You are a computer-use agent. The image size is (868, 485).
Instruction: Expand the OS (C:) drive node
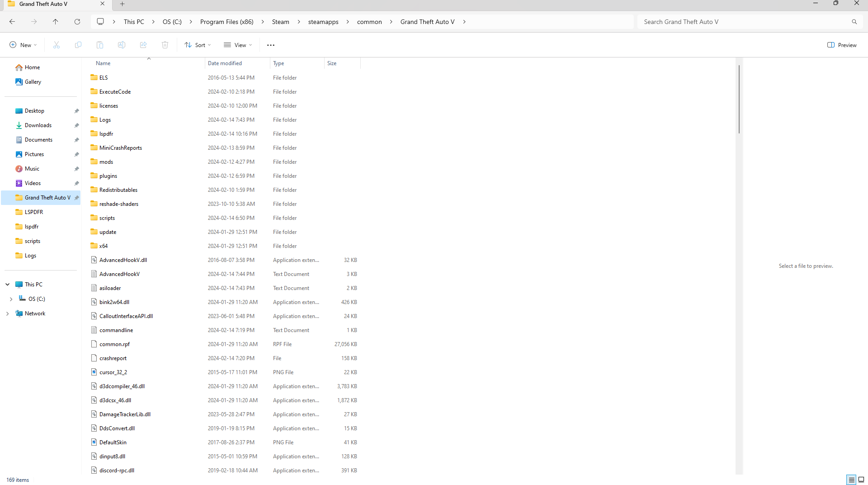[x=11, y=299]
